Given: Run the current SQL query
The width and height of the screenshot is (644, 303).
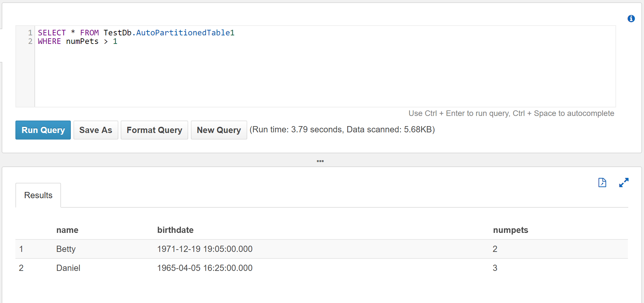Looking at the screenshot, I should 43,130.
